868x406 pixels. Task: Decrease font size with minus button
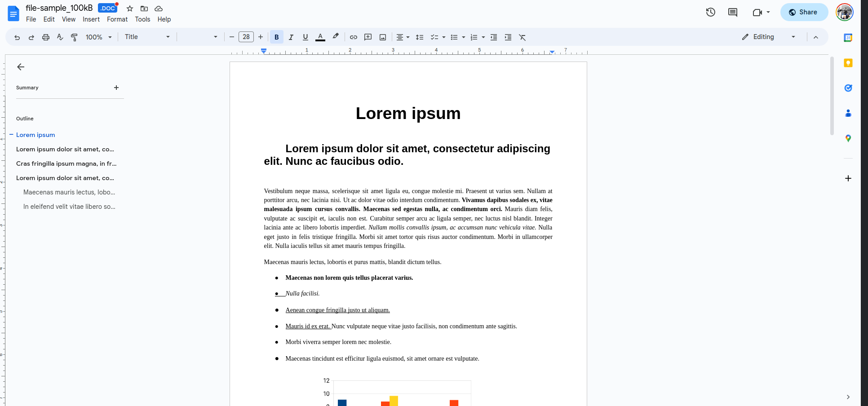232,37
